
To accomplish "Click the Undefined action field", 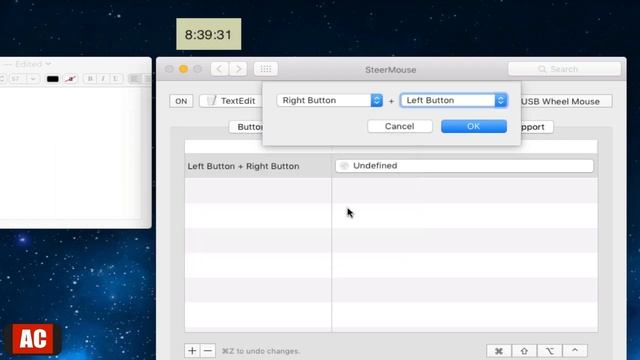I will 464,166.
